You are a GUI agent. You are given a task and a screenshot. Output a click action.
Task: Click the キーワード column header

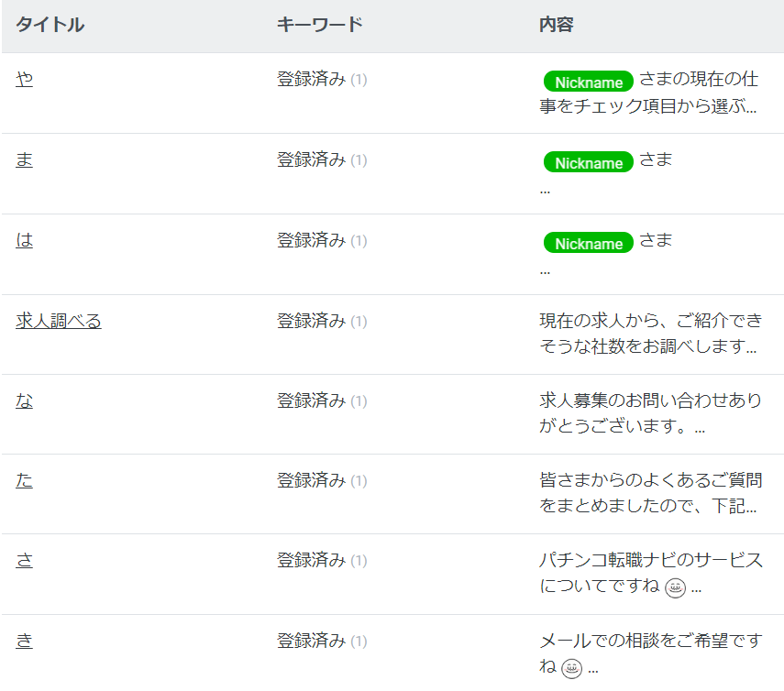pyautogui.click(x=320, y=25)
